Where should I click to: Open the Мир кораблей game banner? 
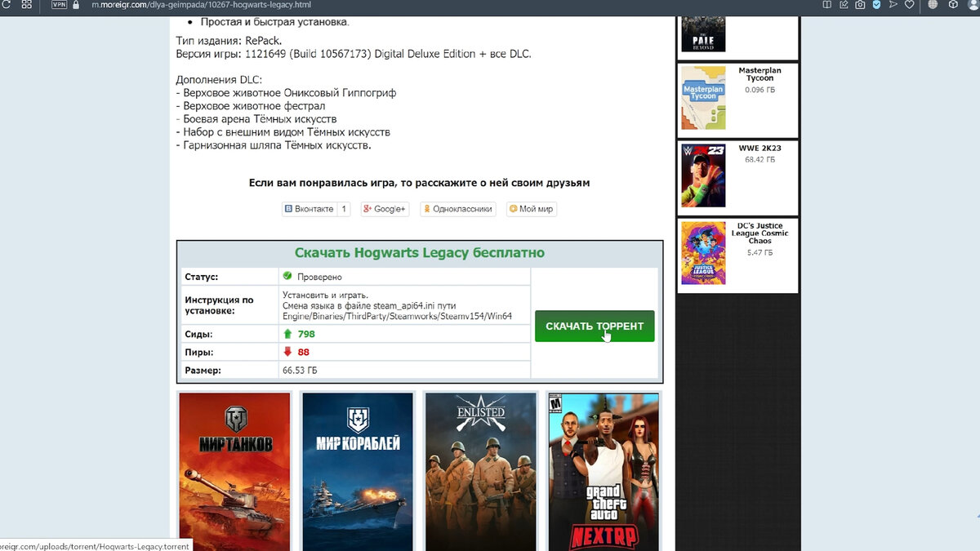[358, 472]
